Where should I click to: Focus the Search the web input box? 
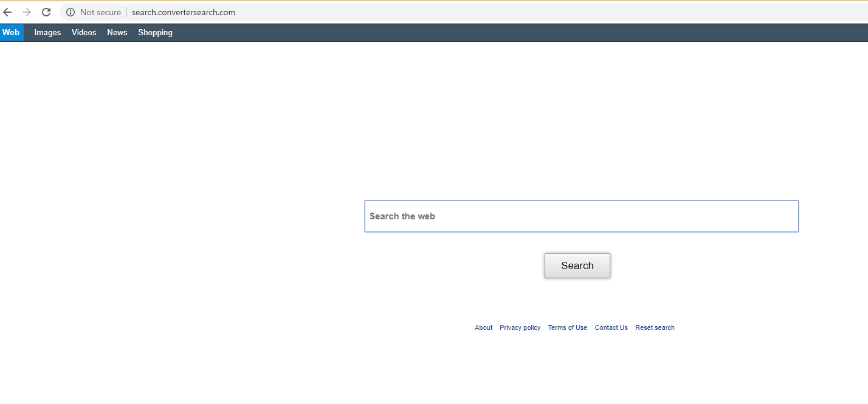coord(581,216)
